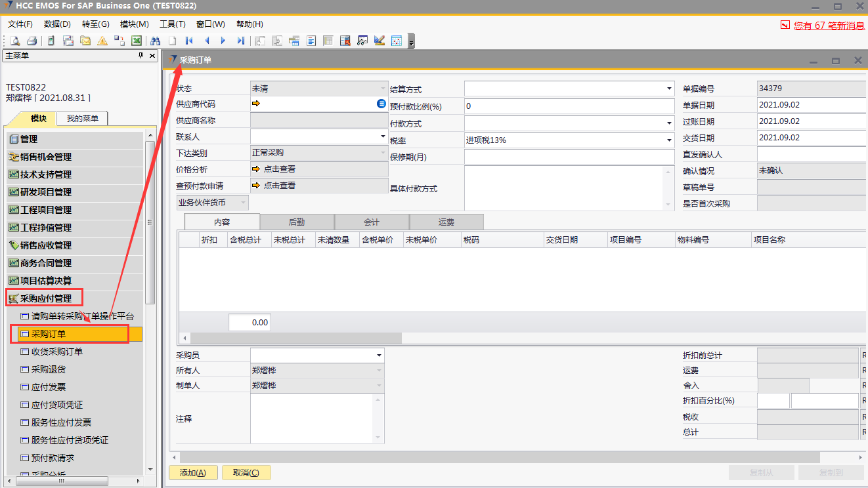868x488 pixels.
Task: Select 应付发票 in the module tree
Action: 49,387
